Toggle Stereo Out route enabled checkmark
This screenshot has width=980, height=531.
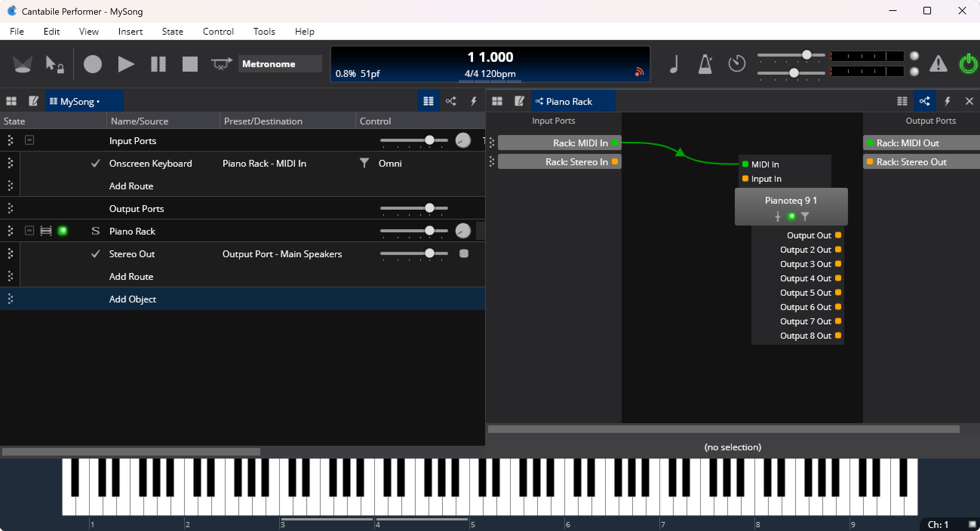(x=95, y=254)
